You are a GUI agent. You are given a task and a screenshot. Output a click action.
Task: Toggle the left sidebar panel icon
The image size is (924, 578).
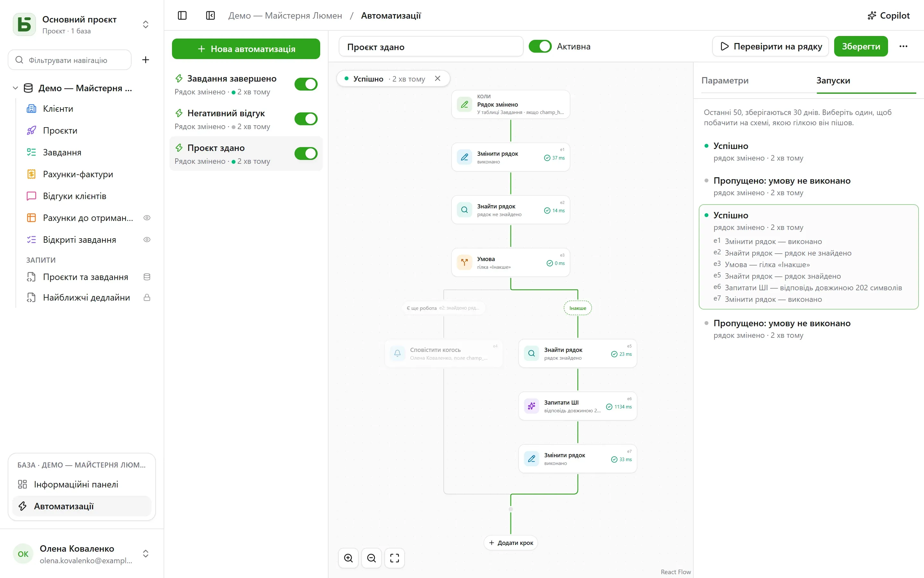click(182, 15)
